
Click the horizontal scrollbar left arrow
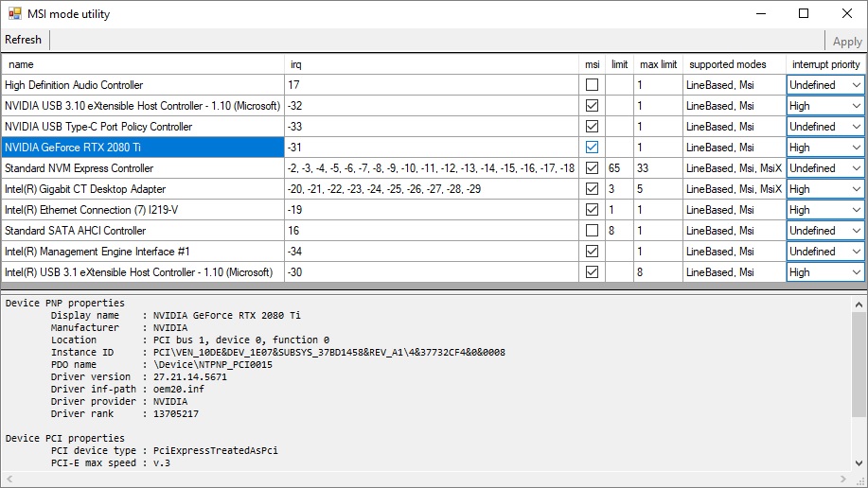click(x=9, y=479)
